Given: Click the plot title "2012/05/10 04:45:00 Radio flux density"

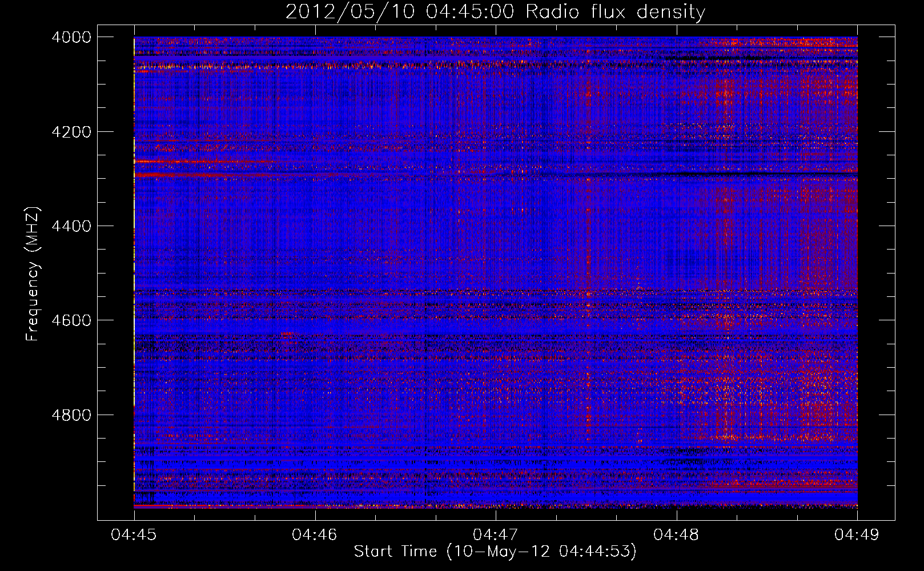Looking at the screenshot, I should [x=496, y=11].
